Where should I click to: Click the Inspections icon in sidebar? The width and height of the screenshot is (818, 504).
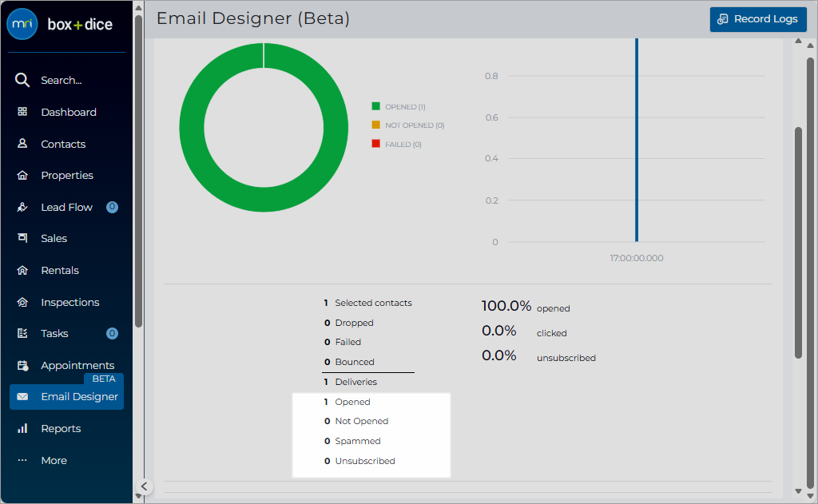tap(22, 302)
